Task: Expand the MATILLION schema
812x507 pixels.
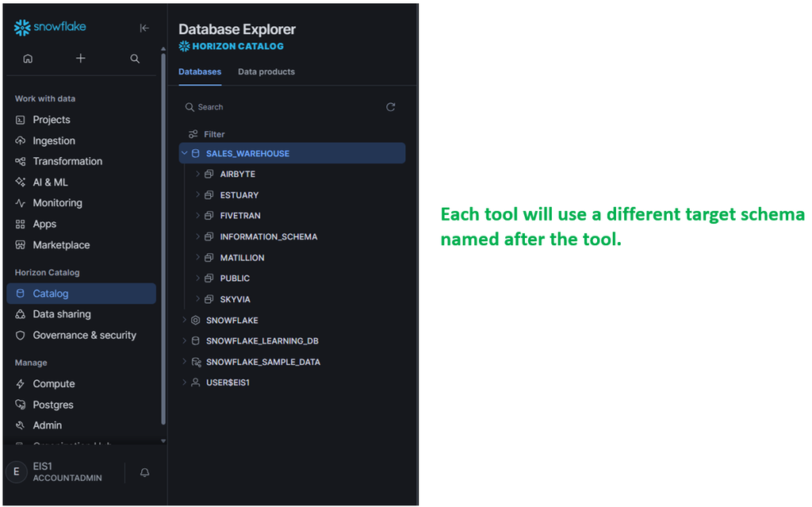Action: click(x=197, y=257)
